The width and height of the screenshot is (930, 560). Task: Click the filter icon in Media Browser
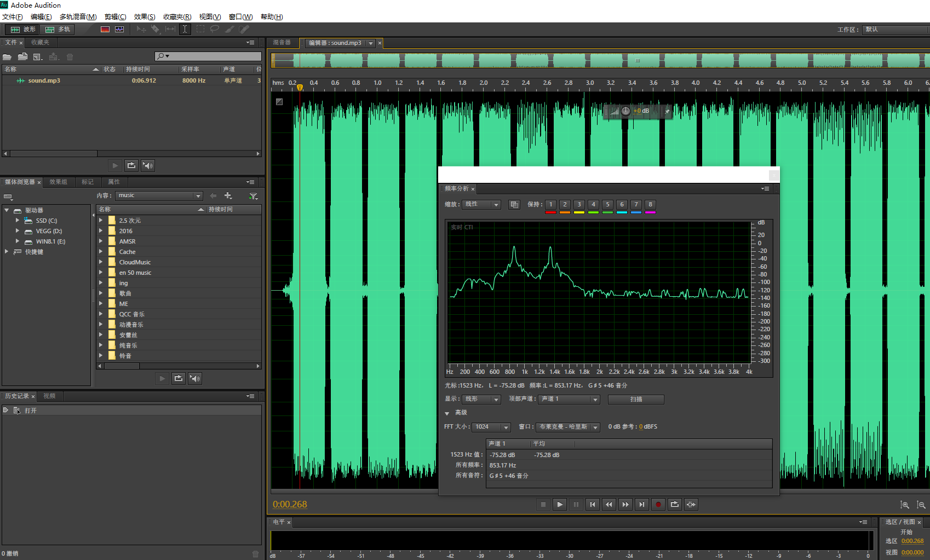(x=253, y=196)
